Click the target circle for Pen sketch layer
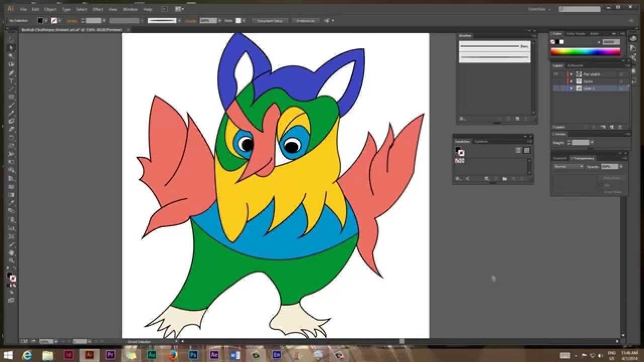The image size is (644, 362). (621, 74)
